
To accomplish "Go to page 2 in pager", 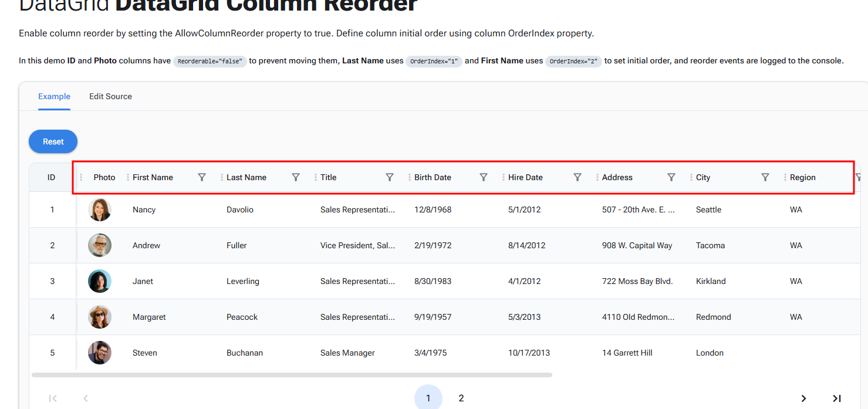I will 461,398.
